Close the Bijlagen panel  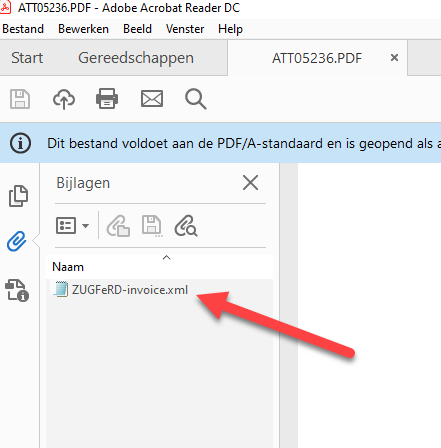(x=250, y=183)
